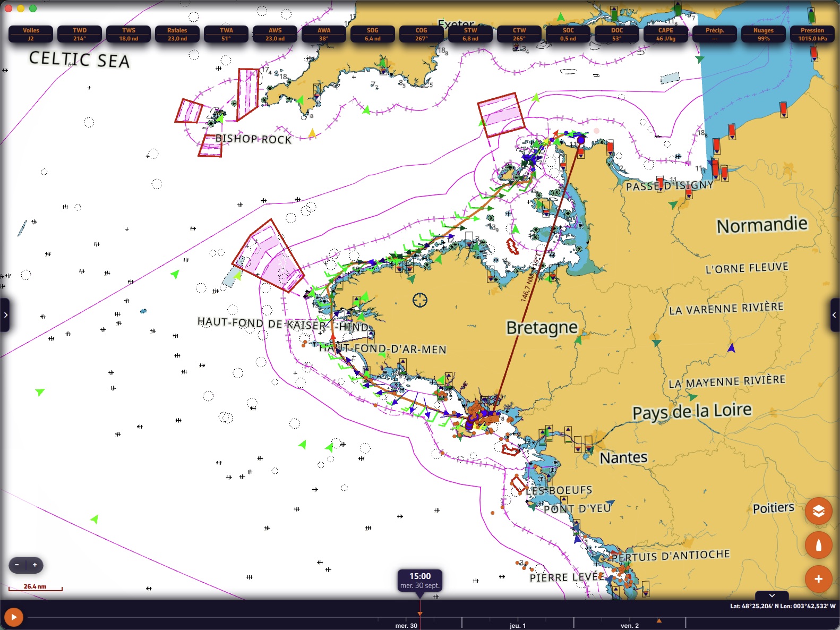Zoom out the chart with the minus button
Screen dimensions: 840x630
tap(18, 565)
